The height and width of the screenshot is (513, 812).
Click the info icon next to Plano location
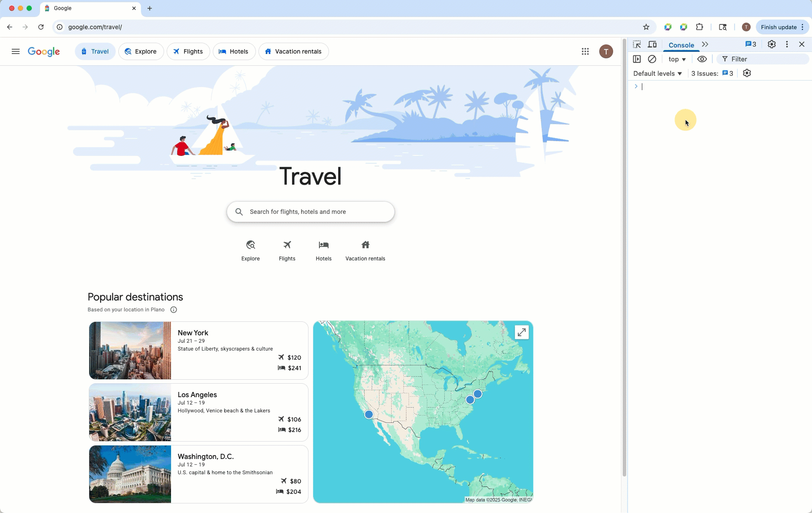click(x=174, y=310)
